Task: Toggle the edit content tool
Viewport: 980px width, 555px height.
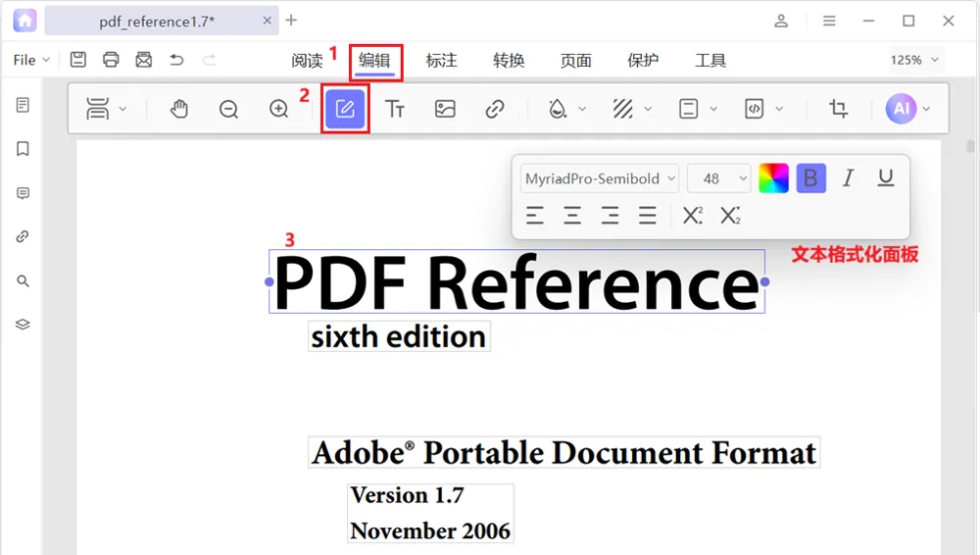Action: point(345,109)
